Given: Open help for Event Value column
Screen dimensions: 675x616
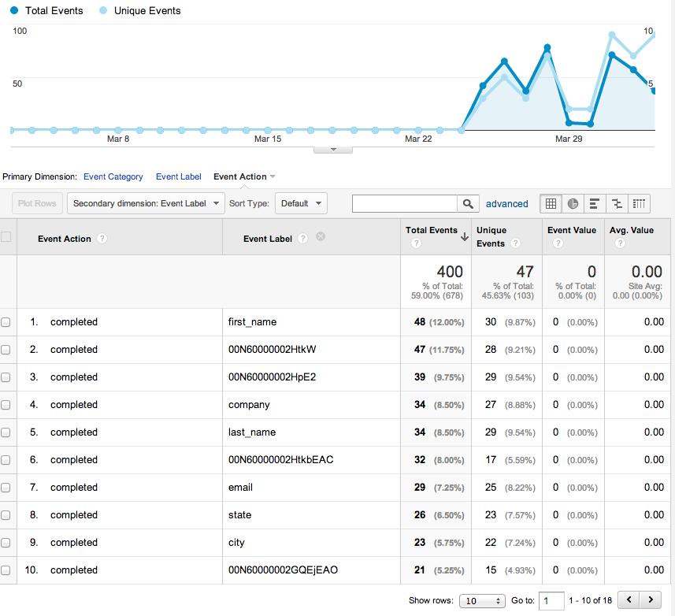Looking at the screenshot, I should (558, 243).
